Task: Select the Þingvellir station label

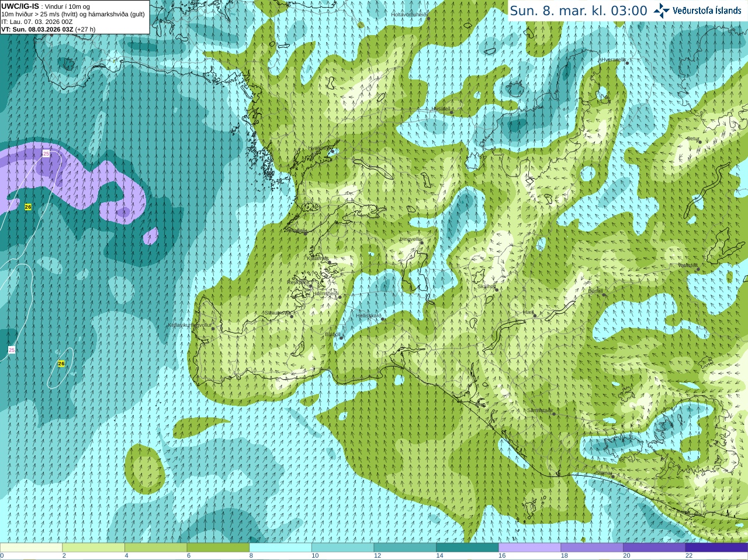Action: (411, 239)
